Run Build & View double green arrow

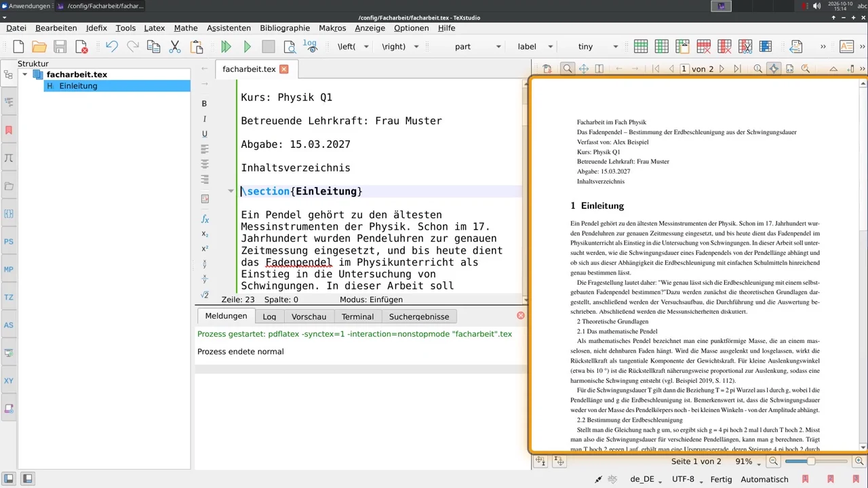click(226, 47)
